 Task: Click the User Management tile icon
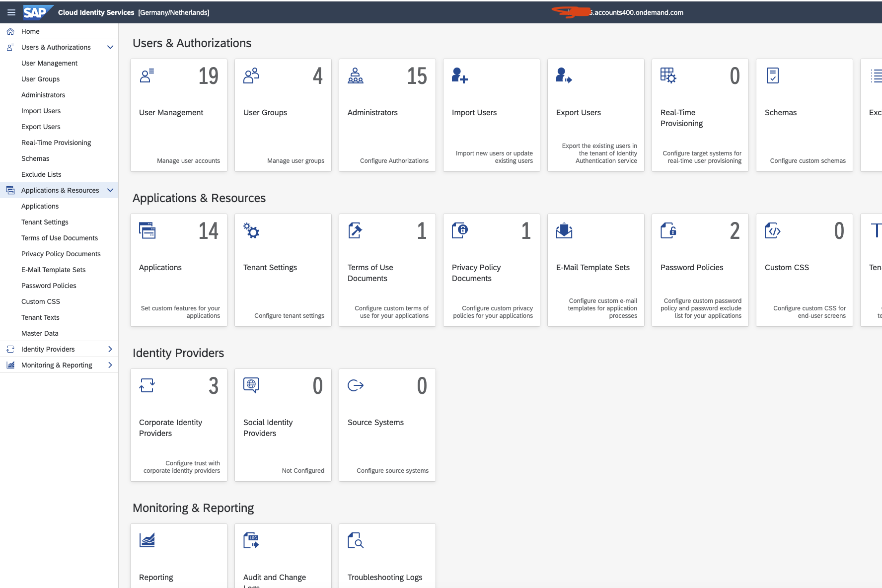coord(147,75)
